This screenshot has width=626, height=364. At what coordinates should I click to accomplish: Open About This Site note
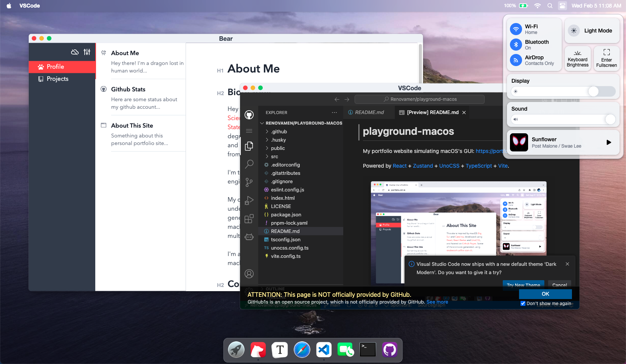141,134
